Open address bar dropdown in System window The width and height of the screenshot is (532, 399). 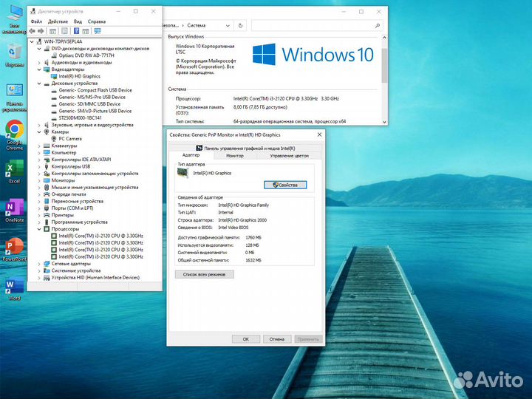(228, 25)
